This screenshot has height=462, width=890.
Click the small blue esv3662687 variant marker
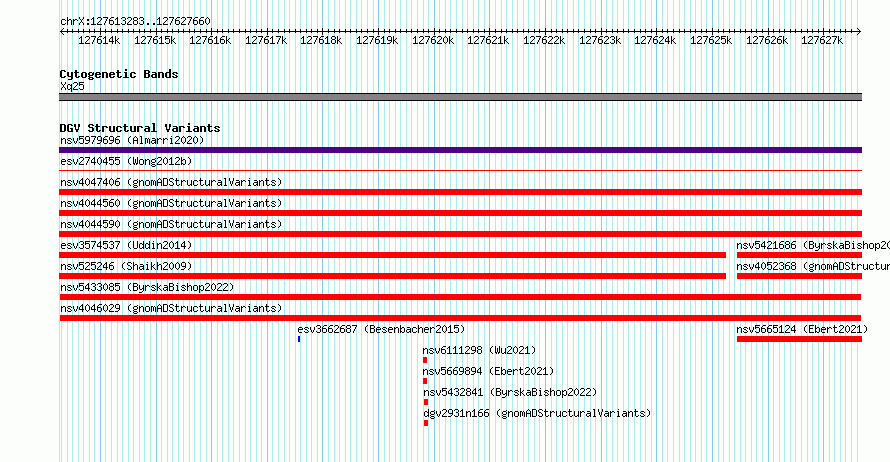coord(299,339)
